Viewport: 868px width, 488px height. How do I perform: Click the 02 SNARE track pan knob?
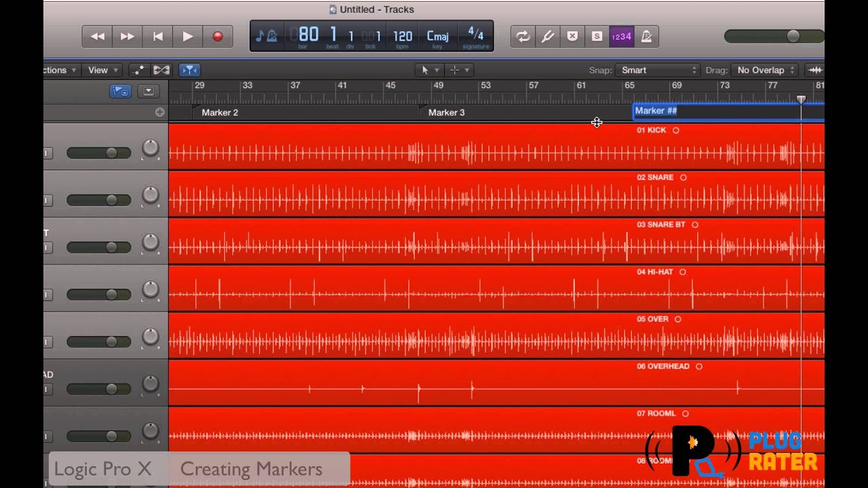click(x=150, y=195)
